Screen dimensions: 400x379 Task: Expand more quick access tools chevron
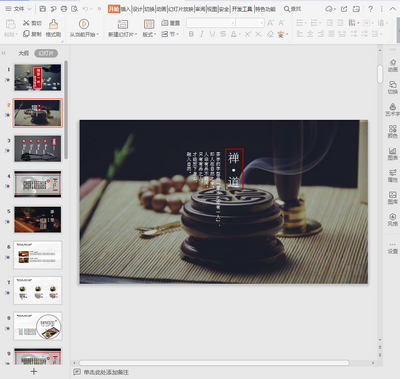99,9
